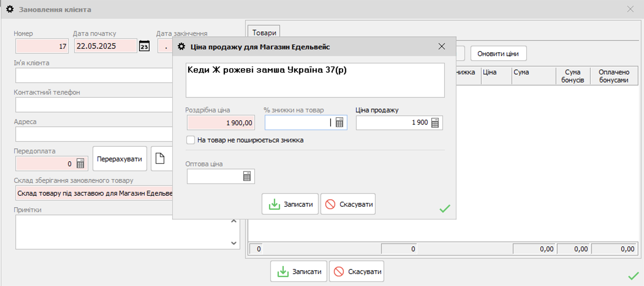Click the Оновити ціни button

coord(498,54)
